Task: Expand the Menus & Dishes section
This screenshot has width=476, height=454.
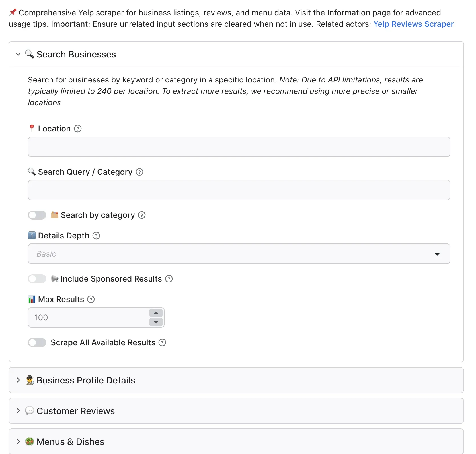Action: [x=236, y=441]
